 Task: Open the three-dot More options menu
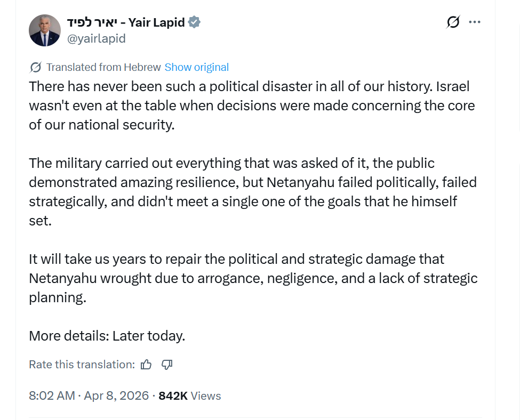coord(474,22)
